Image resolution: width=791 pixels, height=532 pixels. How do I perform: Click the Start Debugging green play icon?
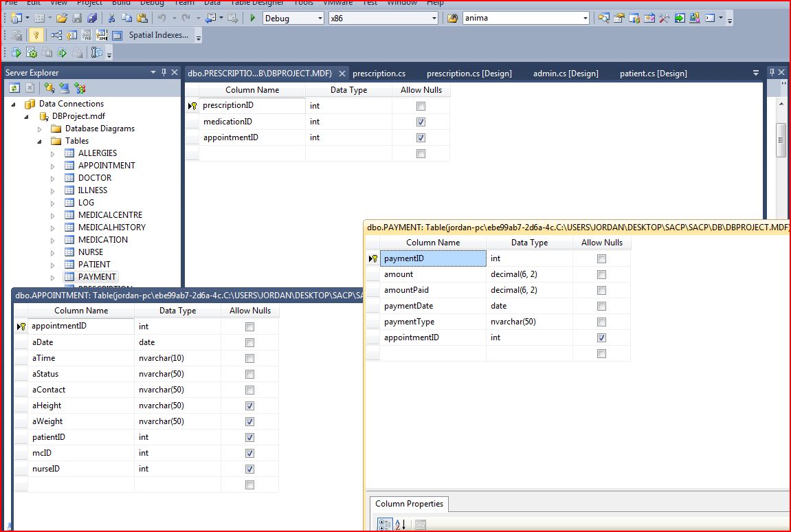click(253, 19)
